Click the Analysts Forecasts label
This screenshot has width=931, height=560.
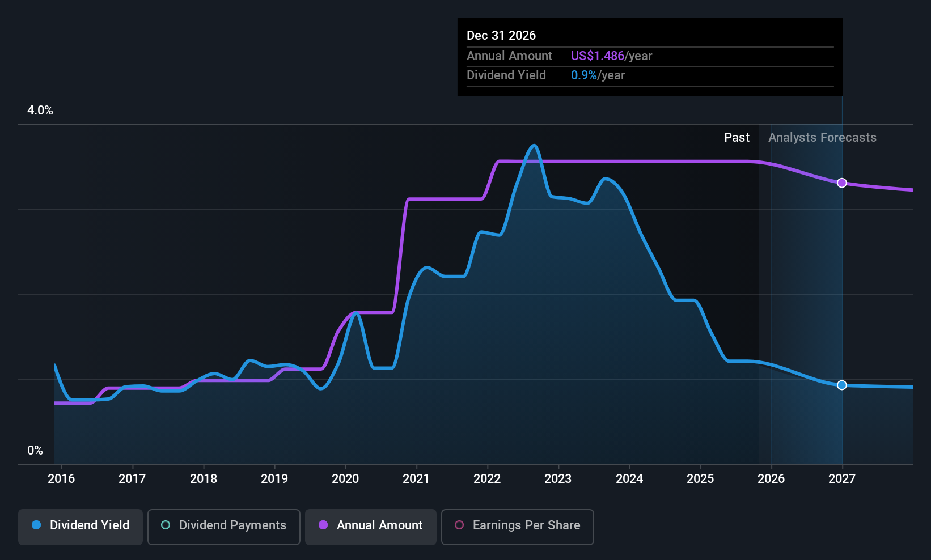click(x=822, y=138)
